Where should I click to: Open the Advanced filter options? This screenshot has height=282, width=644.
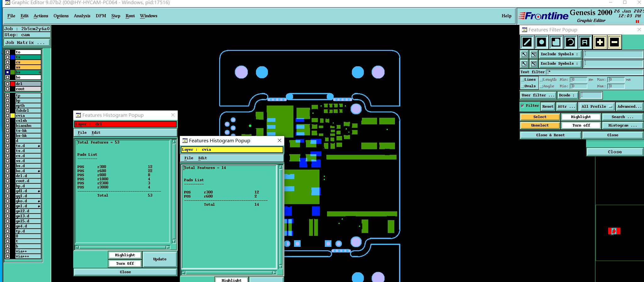pyautogui.click(x=629, y=106)
